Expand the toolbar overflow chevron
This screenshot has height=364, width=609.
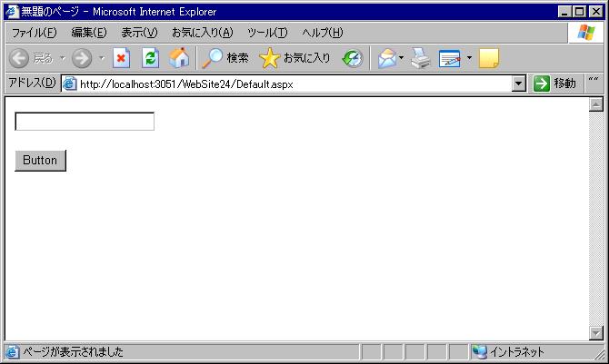(593, 80)
